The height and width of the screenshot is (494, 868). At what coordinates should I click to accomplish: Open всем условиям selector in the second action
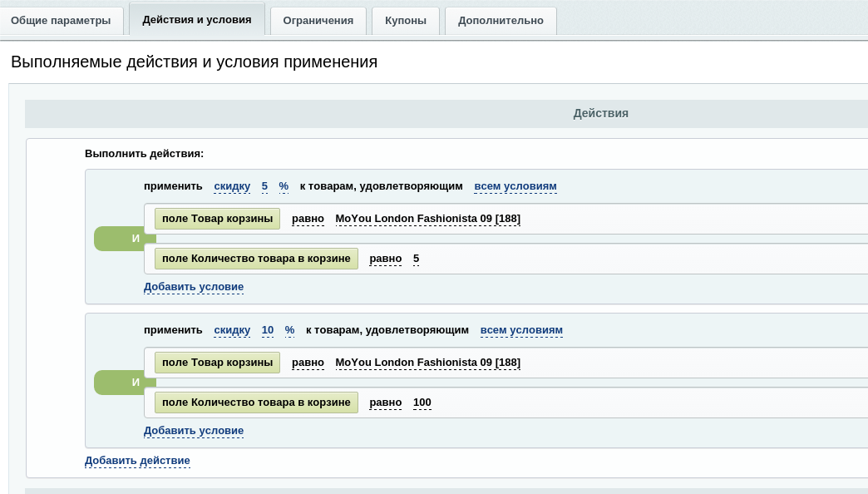click(521, 330)
